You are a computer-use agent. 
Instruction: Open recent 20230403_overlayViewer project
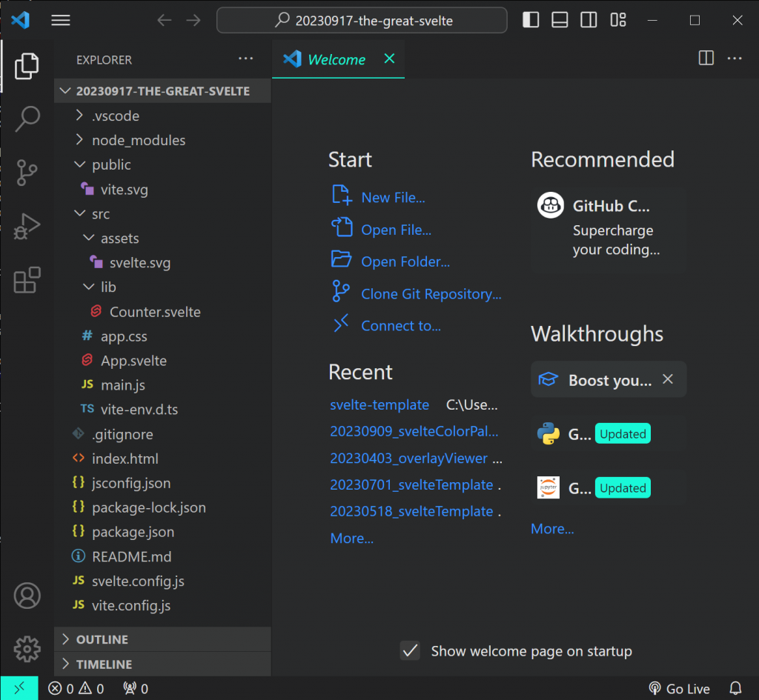pyautogui.click(x=408, y=458)
